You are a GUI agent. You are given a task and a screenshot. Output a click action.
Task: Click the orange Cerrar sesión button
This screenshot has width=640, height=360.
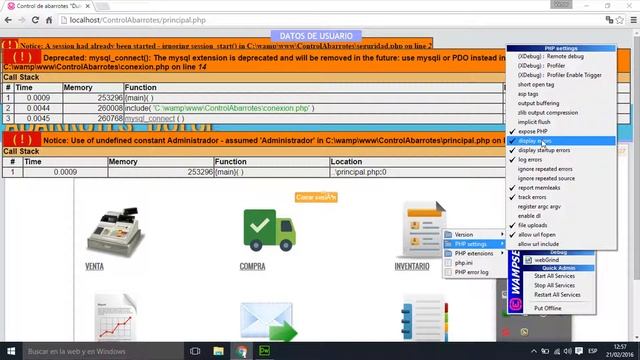[316, 197]
